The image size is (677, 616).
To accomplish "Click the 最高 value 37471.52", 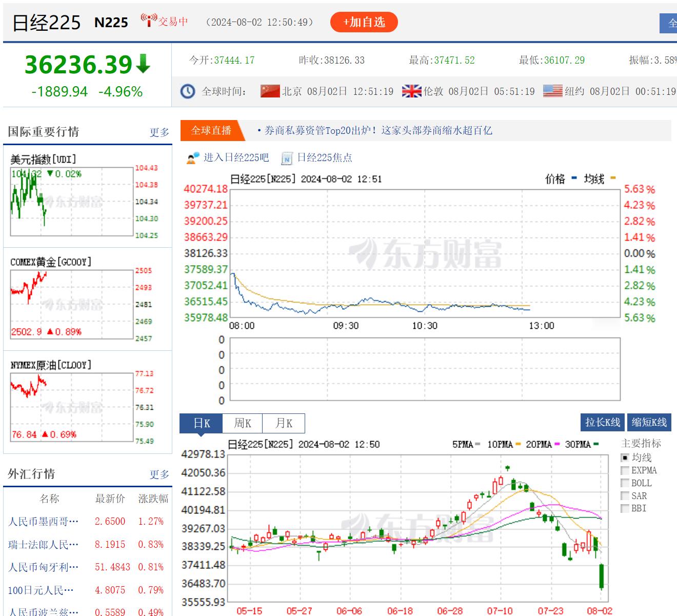I will 454,60.
